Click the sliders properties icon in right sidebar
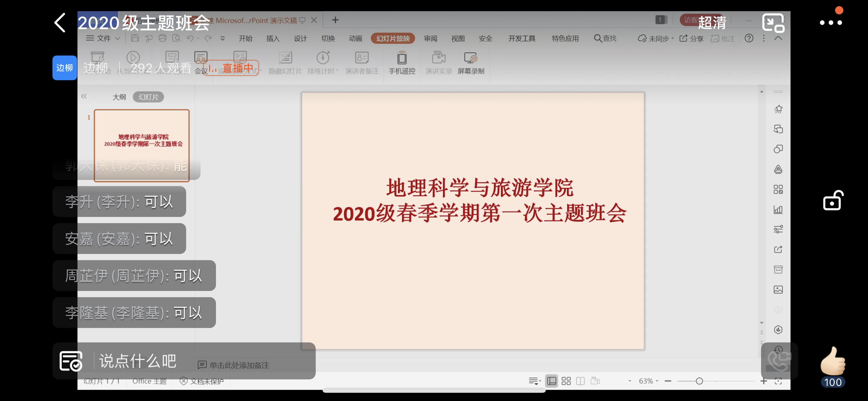The image size is (868, 401). tap(778, 229)
